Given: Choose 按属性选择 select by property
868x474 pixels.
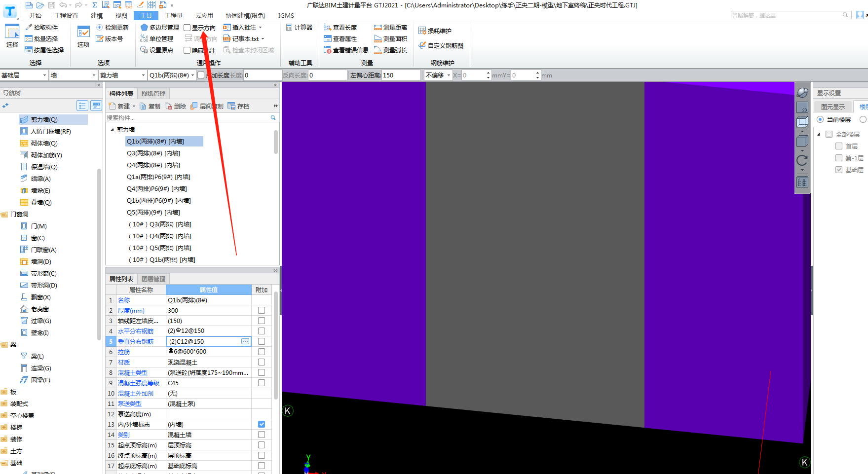Looking at the screenshot, I should coord(44,50).
